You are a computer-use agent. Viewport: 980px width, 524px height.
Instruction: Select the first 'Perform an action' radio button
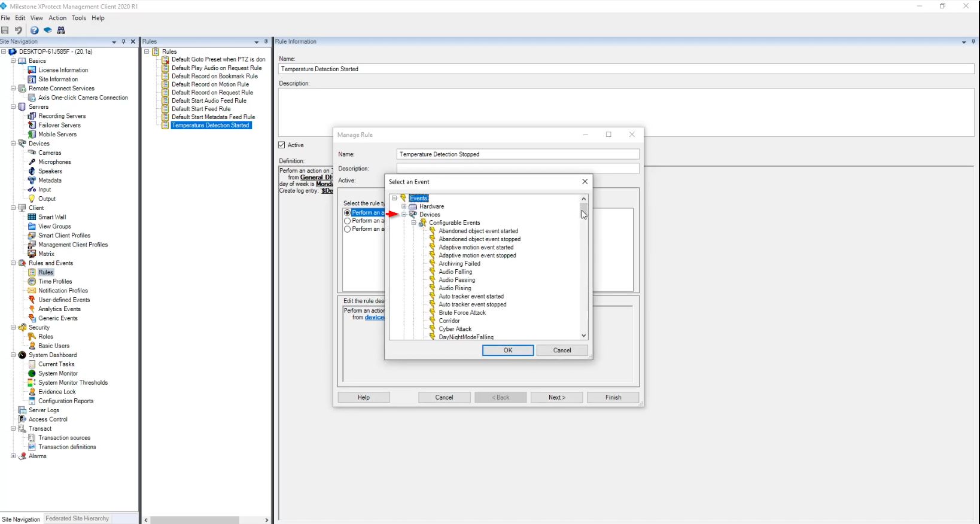tap(347, 213)
